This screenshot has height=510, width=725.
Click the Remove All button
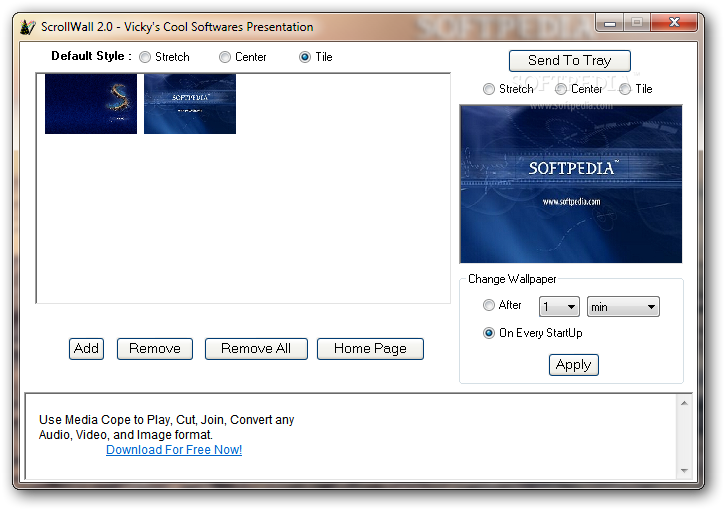point(256,349)
